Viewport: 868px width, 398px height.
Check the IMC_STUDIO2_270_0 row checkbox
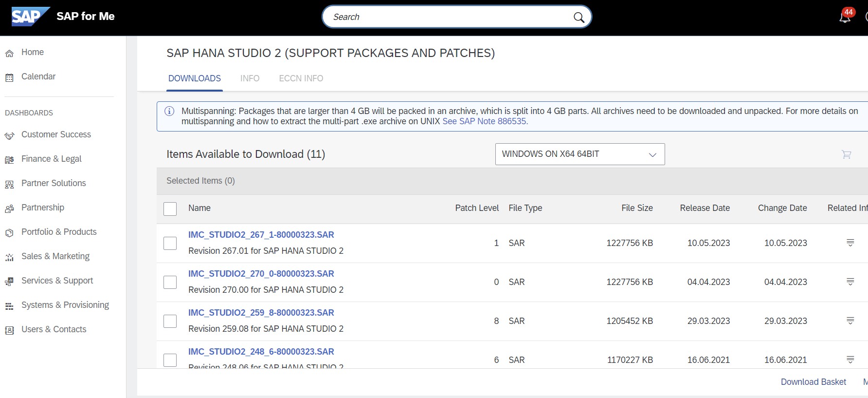170,282
